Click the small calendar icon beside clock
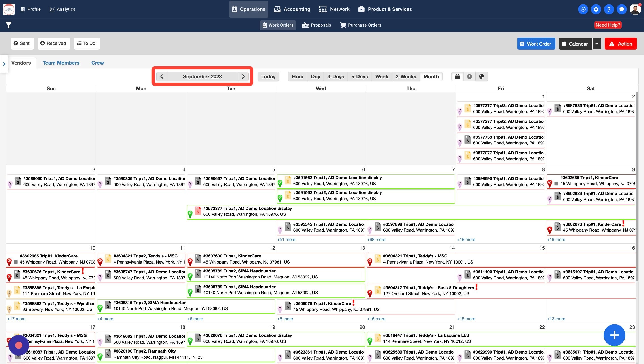The image size is (644, 364). pos(457,77)
